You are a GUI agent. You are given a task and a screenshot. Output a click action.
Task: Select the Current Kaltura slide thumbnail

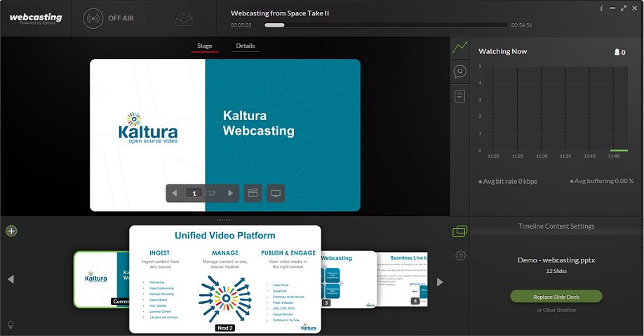[x=102, y=279]
